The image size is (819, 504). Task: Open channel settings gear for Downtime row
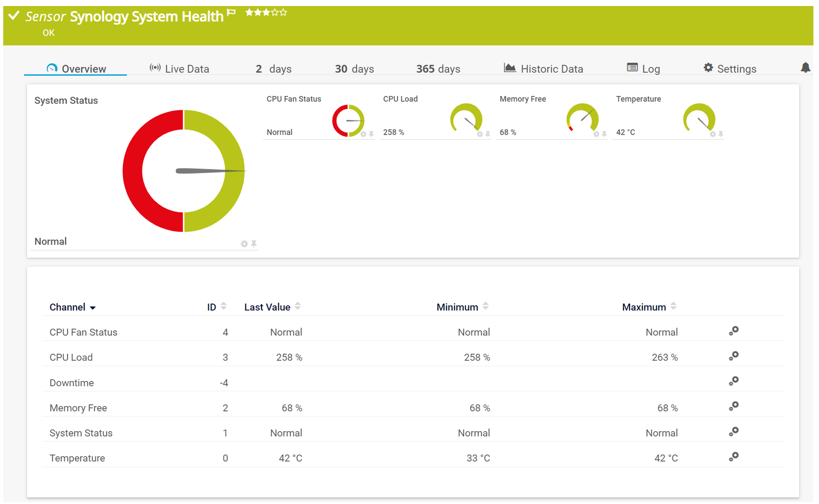(x=733, y=381)
